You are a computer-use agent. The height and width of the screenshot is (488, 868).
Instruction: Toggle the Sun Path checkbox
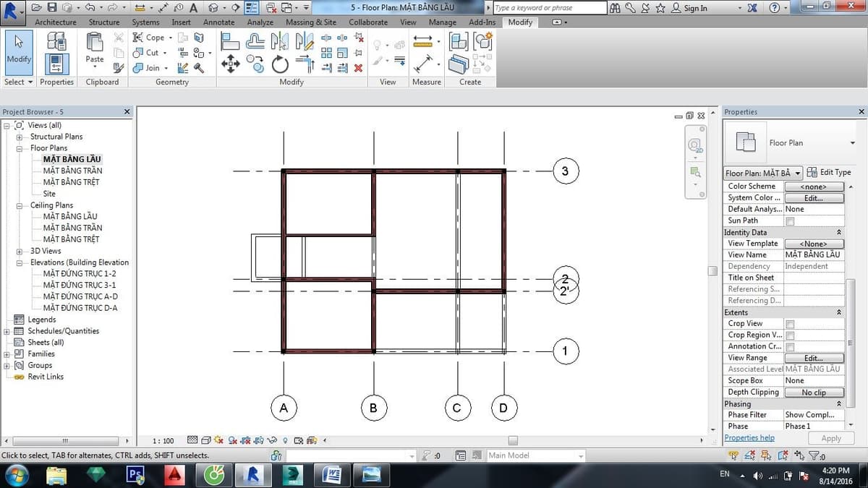click(790, 221)
